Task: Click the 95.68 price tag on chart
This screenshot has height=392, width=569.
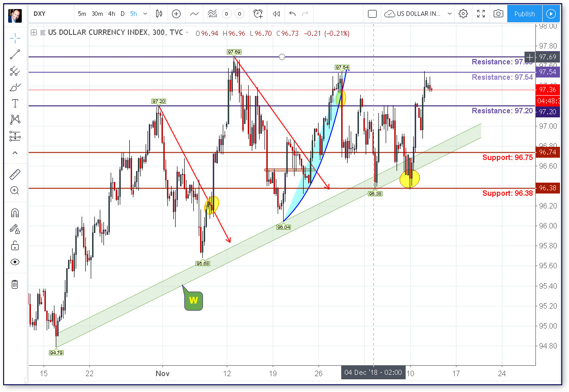Action: pos(203,263)
